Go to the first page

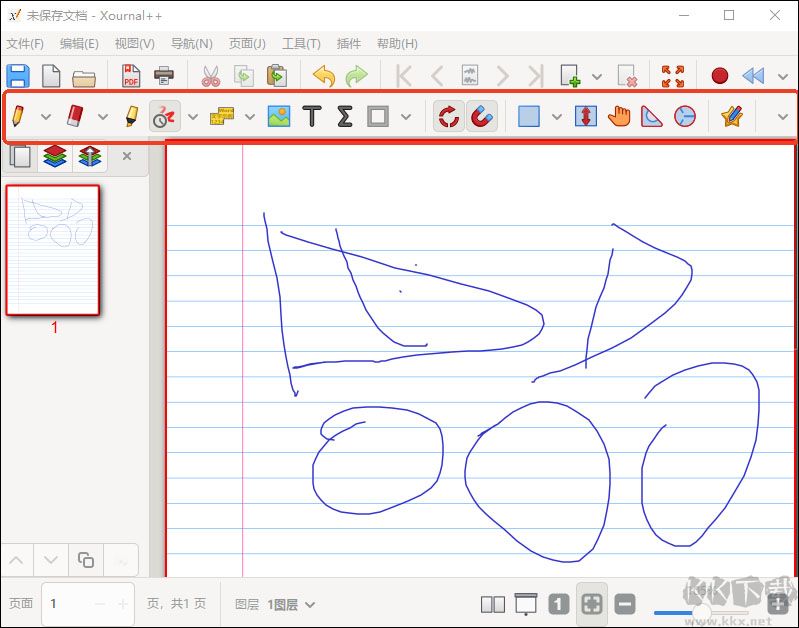[404, 76]
